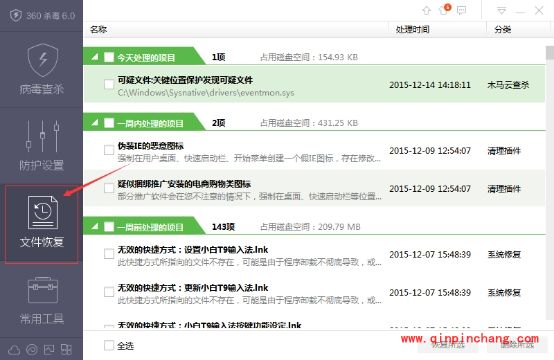Click the cloud icon at sidebar bottom
This screenshot has width=554, height=360.
14,350
